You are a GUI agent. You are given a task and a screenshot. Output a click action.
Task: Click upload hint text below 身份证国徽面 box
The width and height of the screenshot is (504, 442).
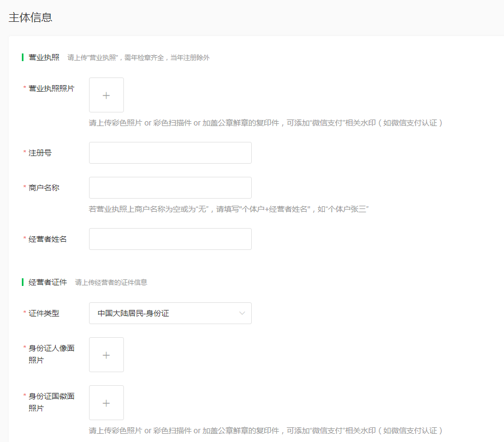[x=265, y=431]
